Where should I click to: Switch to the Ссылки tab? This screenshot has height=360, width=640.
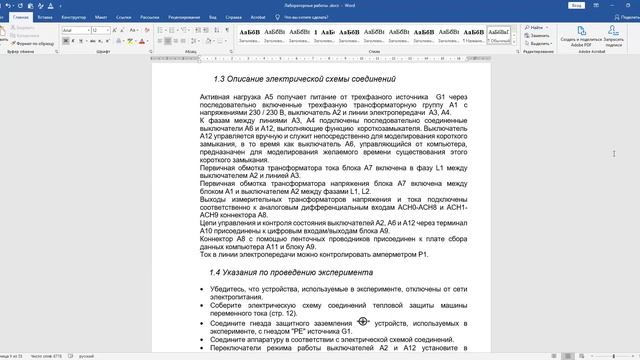123,17
